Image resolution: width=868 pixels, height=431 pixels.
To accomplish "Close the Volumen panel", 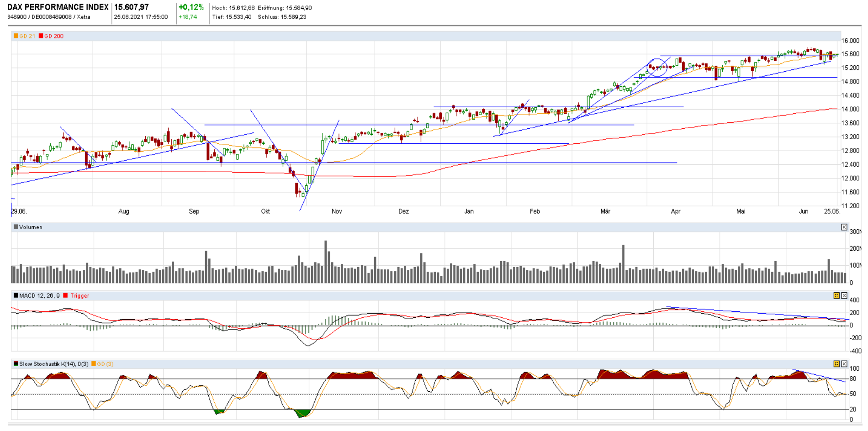I will [x=844, y=227].
